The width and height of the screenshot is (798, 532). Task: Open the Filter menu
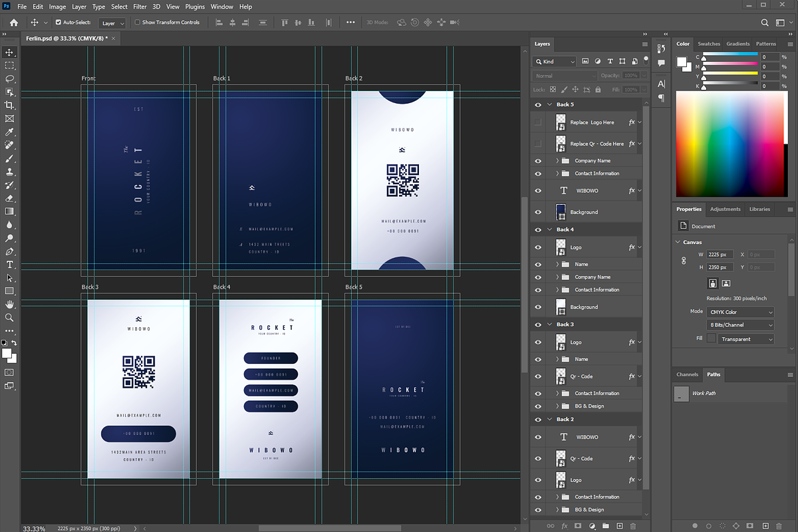click(140, 7)
